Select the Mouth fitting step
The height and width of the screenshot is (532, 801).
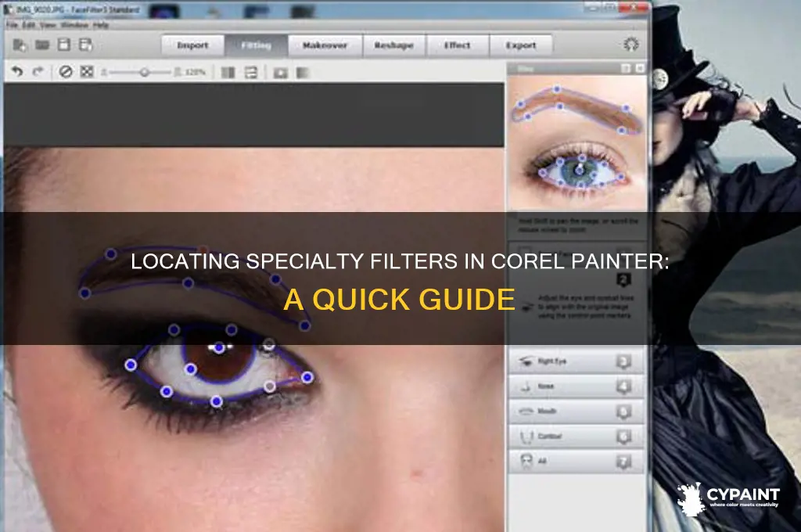tap(576, 412)
